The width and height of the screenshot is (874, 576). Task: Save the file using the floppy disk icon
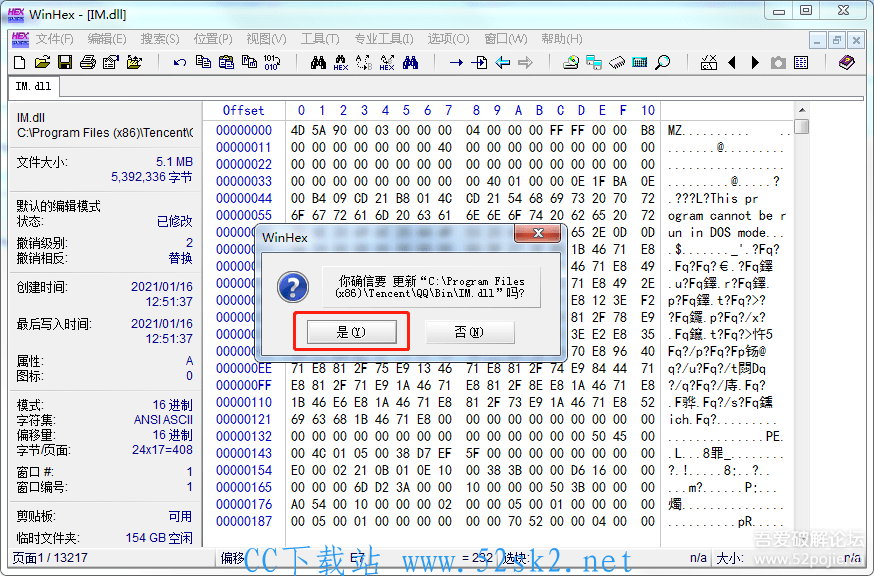point(65,62)
